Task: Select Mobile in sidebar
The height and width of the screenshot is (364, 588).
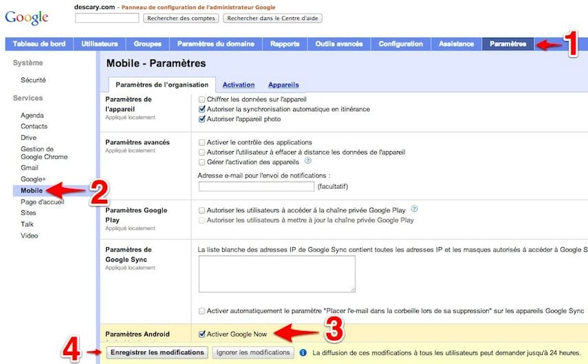Action: 32,190
